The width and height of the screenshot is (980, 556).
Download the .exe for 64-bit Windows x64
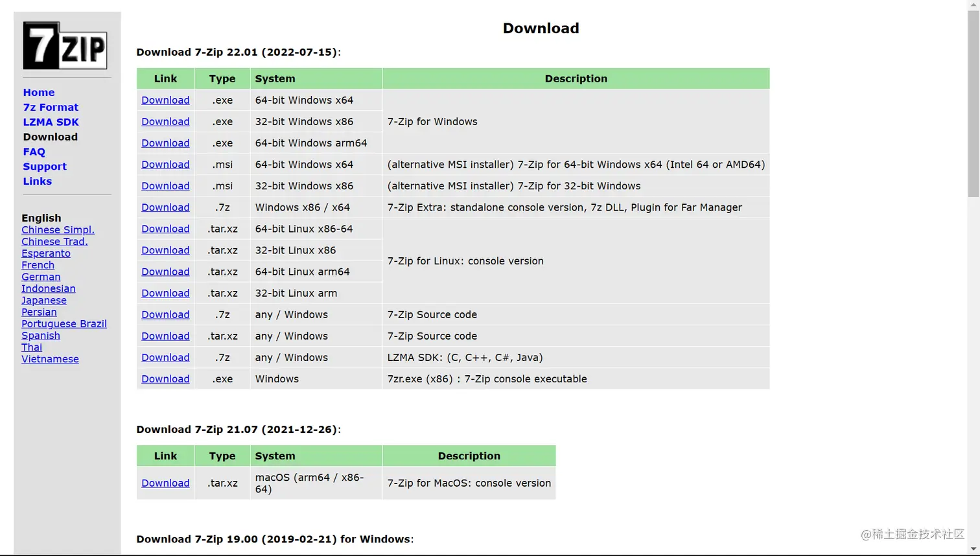click(165, 100)
